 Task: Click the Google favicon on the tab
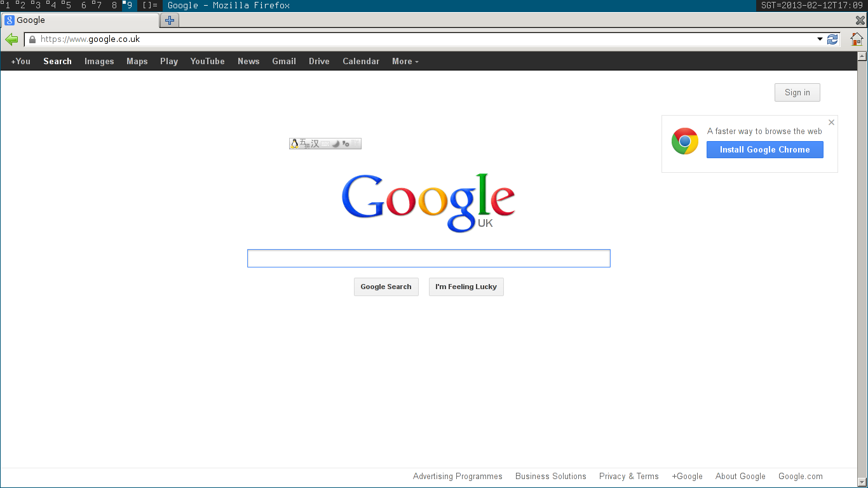pos(10,20)
